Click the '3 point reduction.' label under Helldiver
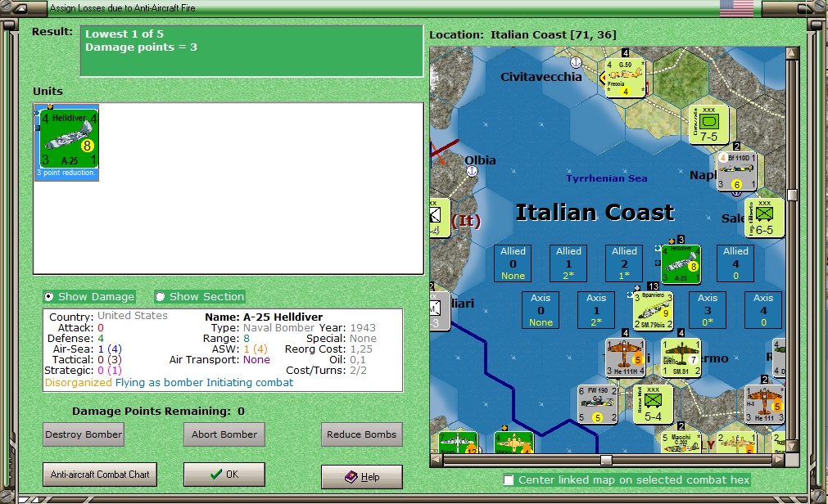This screenshot has width=828, height=504. click(66, 173)
